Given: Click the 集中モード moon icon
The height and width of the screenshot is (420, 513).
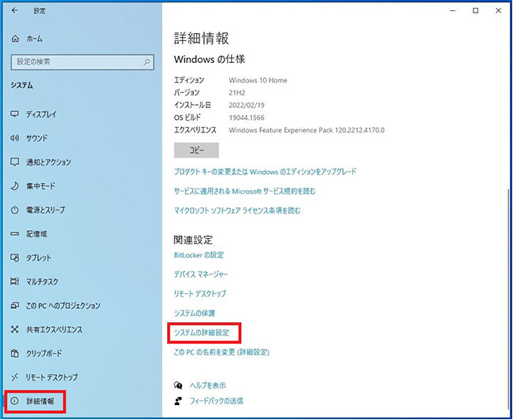Looking at the screenshot, I should (15, 186).
